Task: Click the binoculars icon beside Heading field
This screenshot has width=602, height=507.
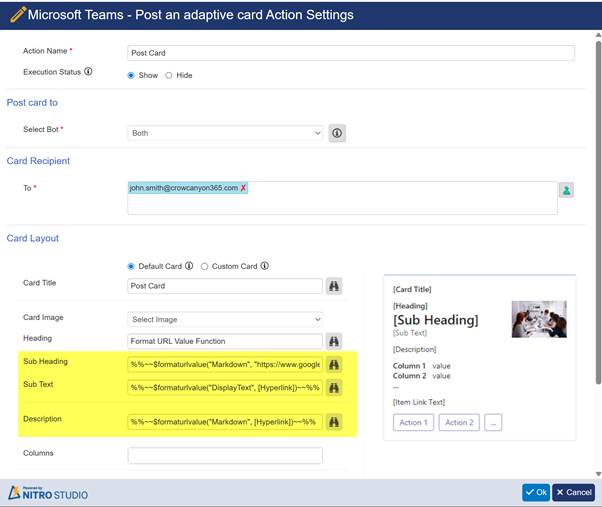Action: tap(334, 341)
